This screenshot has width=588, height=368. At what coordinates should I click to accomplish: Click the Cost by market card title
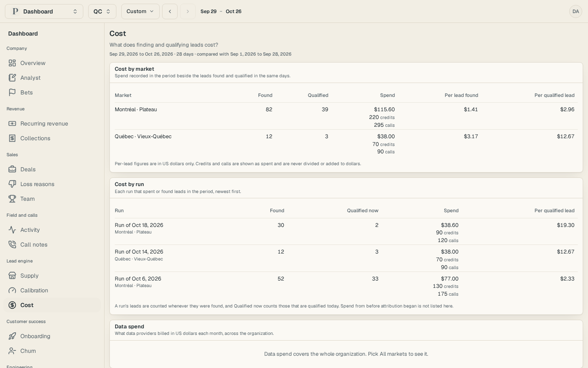click(134, 69)
